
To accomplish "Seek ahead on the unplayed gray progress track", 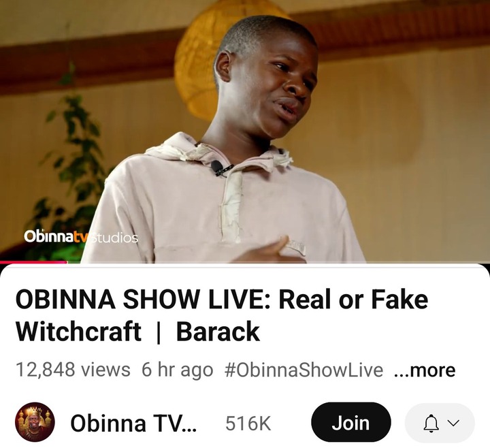I will point(278,262).
